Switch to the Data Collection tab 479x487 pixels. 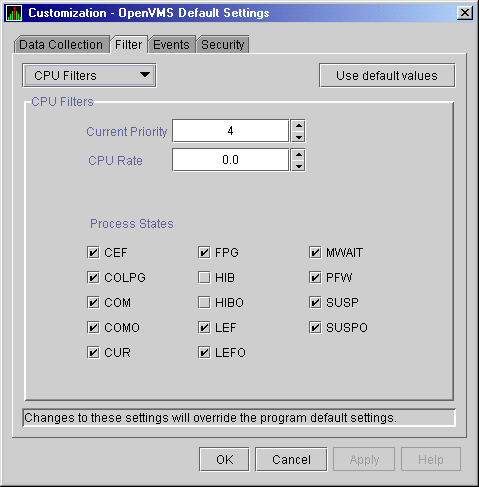61,44
